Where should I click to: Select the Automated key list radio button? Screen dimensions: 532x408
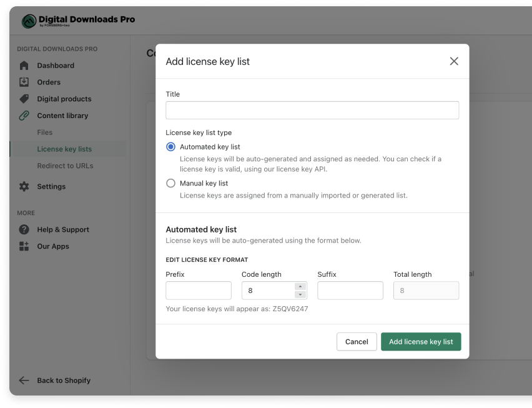point(170,147)
